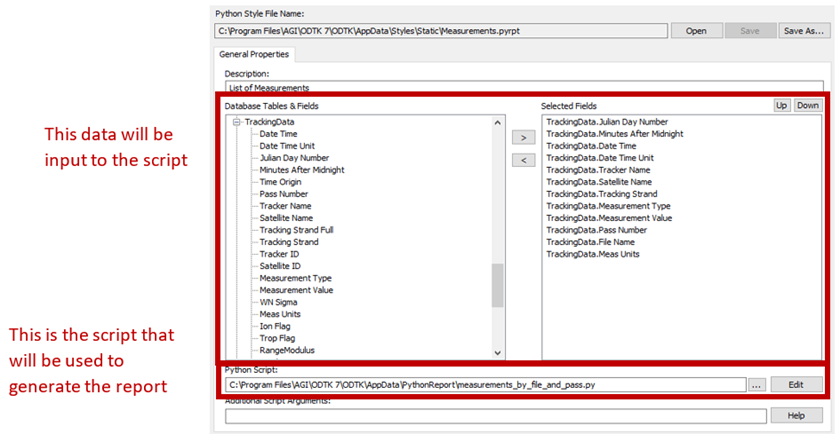The image size is (840, 434).
Task: Select TrackingData.Measurement Type in Selected Fields
Action: (x=608, y=206)
